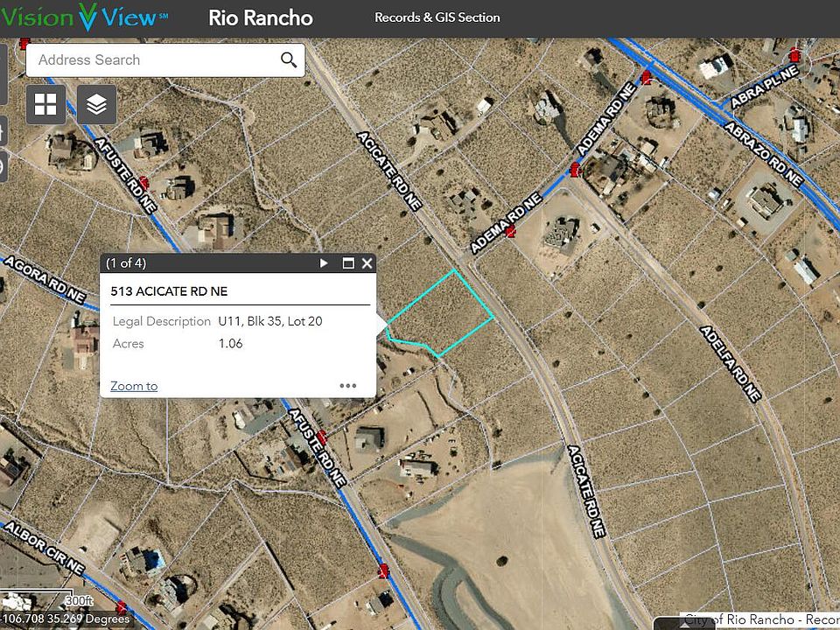Image resolution: width=840 pixels, height=630 pixels.
Task: Click the Vision View logo
Action: pos(85,17)
